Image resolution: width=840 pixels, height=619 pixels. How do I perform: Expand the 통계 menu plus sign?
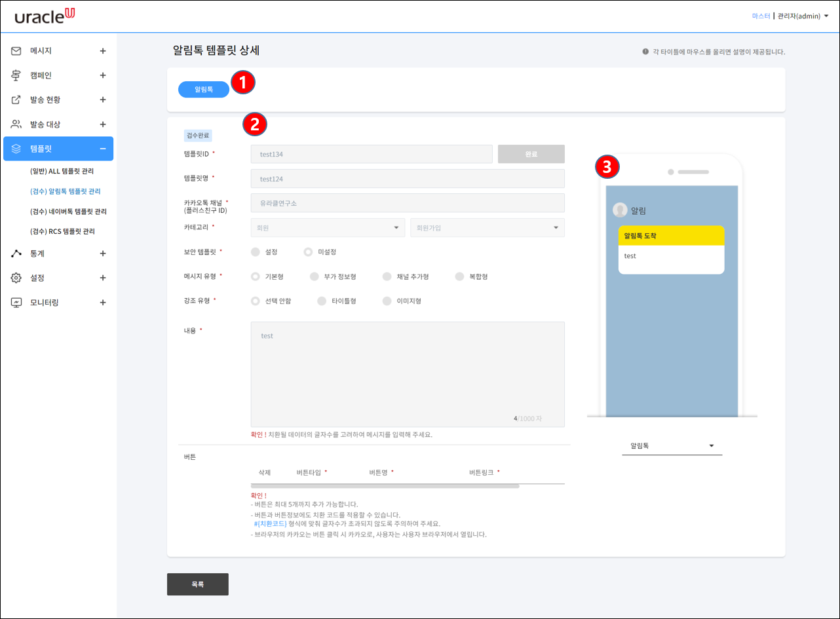(x=103, y=253)
